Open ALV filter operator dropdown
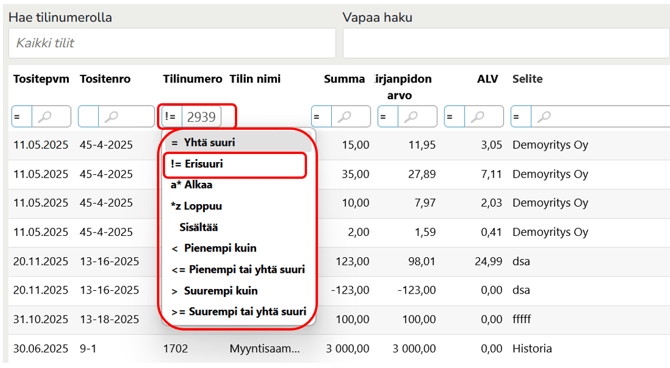This screenshot has height=368, width=670. pyautogui.click(x=454, y=117)
